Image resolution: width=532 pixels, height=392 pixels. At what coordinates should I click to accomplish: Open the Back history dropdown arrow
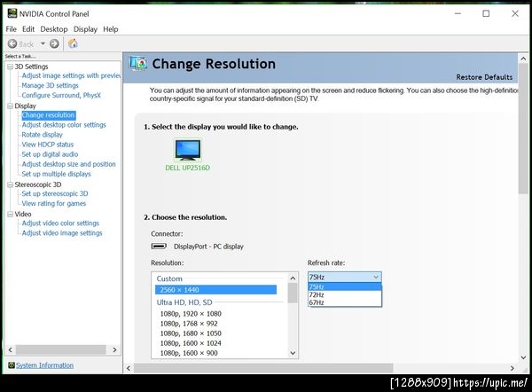click(43, 43)
